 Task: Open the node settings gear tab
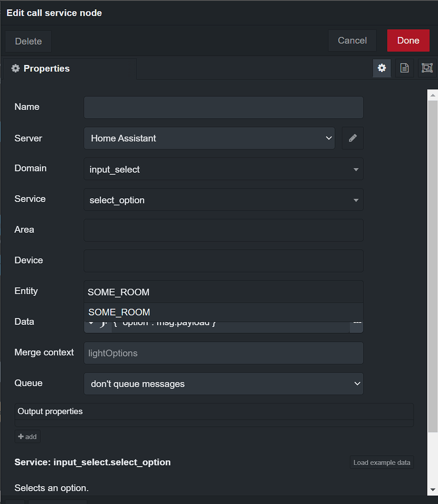pos(382,68)
